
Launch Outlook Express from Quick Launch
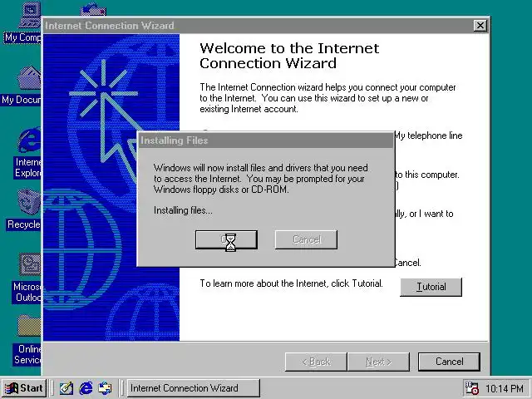click(105, 388)
